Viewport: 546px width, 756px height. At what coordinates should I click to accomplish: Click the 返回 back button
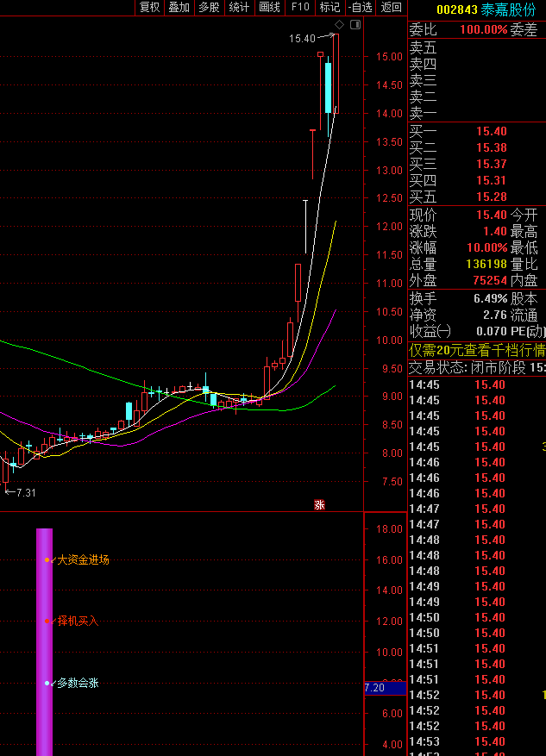pos(392,7)
